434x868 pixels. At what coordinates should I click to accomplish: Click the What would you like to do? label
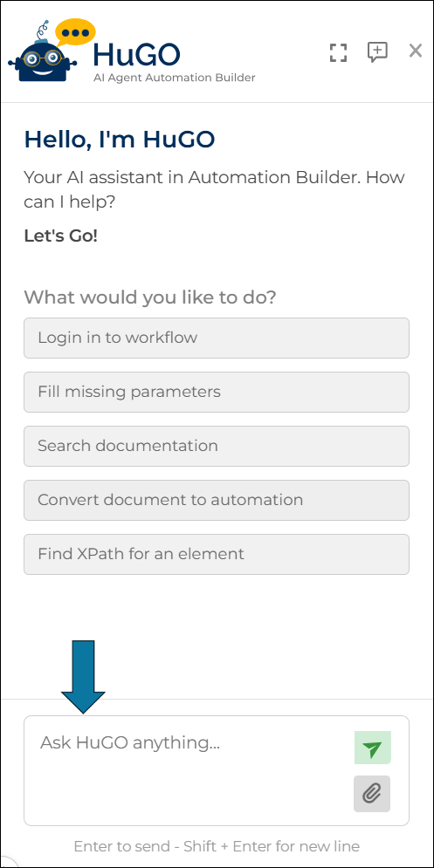pos(150,297)
